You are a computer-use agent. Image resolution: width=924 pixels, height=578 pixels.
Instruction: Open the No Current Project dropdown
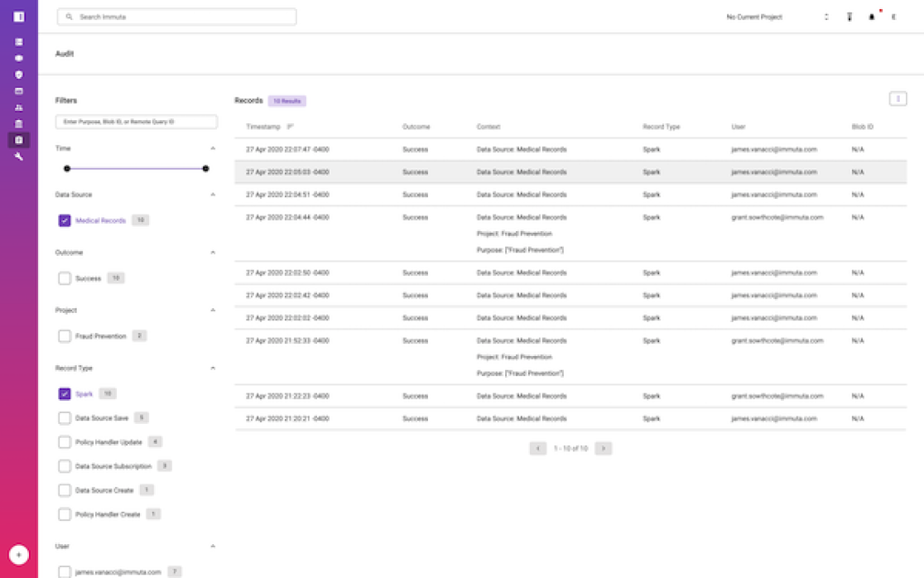777,17
